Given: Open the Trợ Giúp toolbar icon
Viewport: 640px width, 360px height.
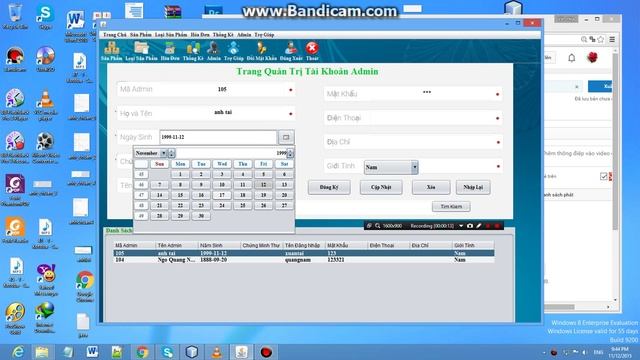Looking at the screenshot, I should [233, 51].
